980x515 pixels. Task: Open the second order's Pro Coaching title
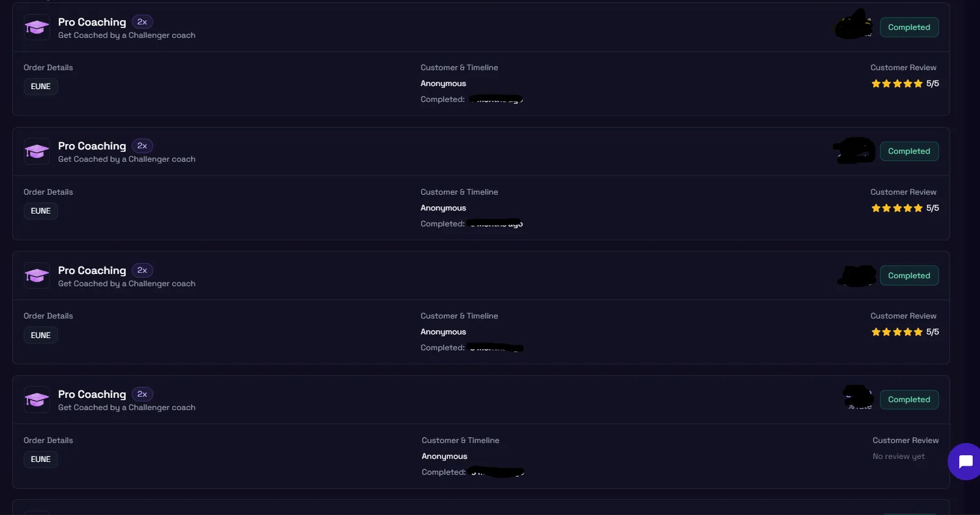tap(92, 146)
